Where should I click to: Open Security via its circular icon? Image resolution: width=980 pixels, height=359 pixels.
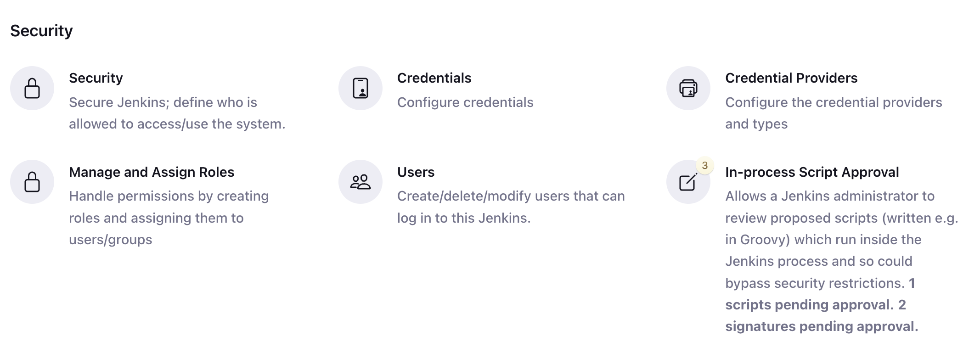32,88
